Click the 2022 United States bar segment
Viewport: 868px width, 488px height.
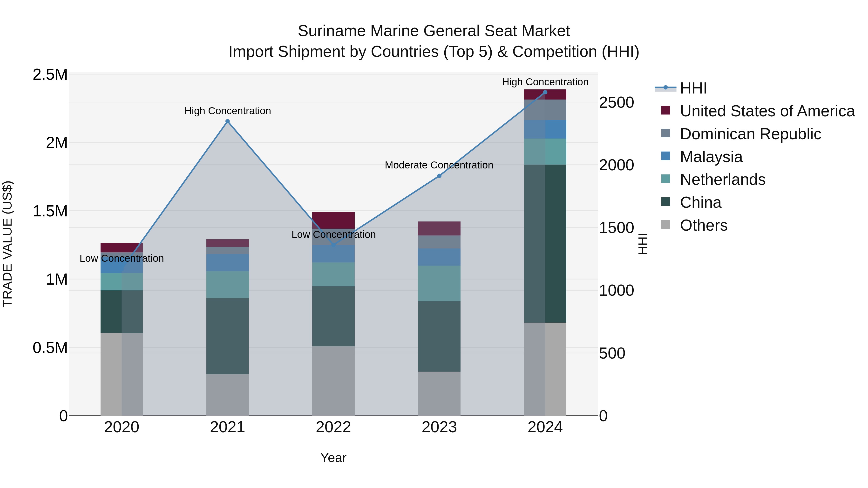[x=333, y=220]
